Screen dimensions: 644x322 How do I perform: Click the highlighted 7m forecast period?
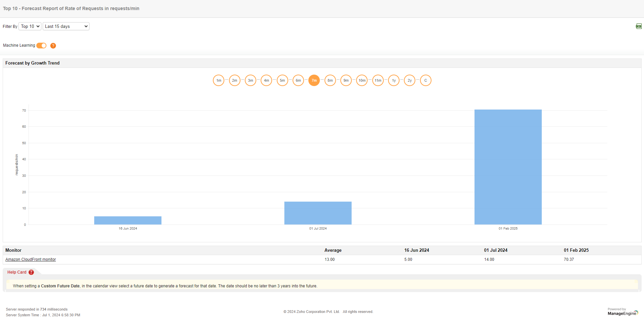(x=314, y=80)
